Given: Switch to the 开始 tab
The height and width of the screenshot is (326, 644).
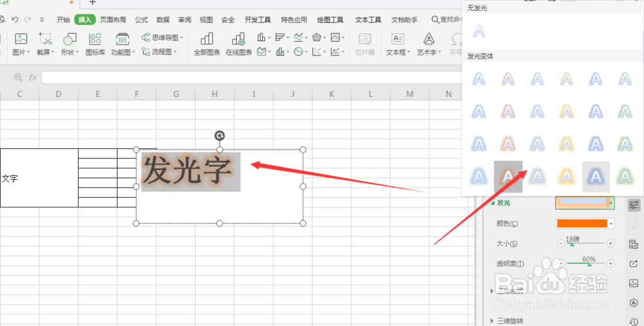Looking at the screenshot, I should point(63,20).
